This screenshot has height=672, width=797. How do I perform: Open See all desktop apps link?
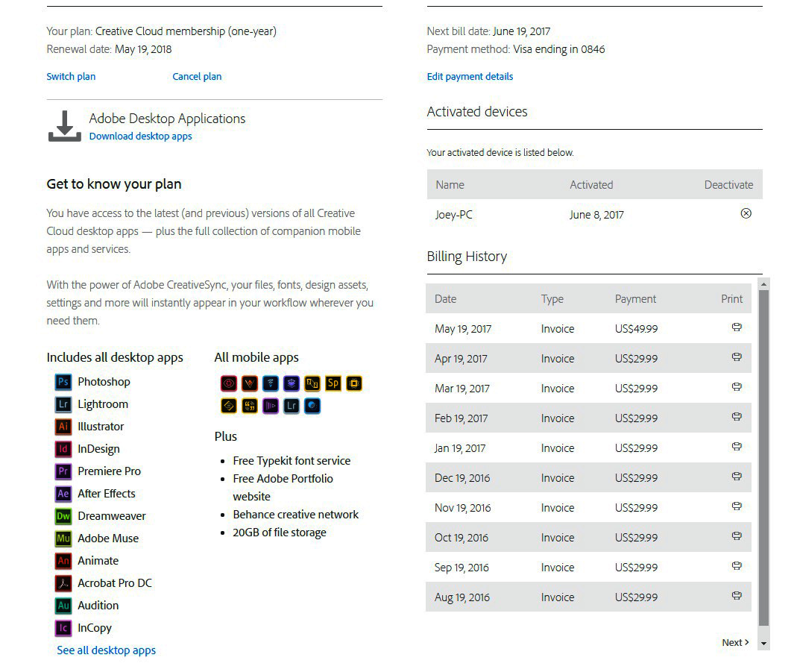tap(106, 650)
